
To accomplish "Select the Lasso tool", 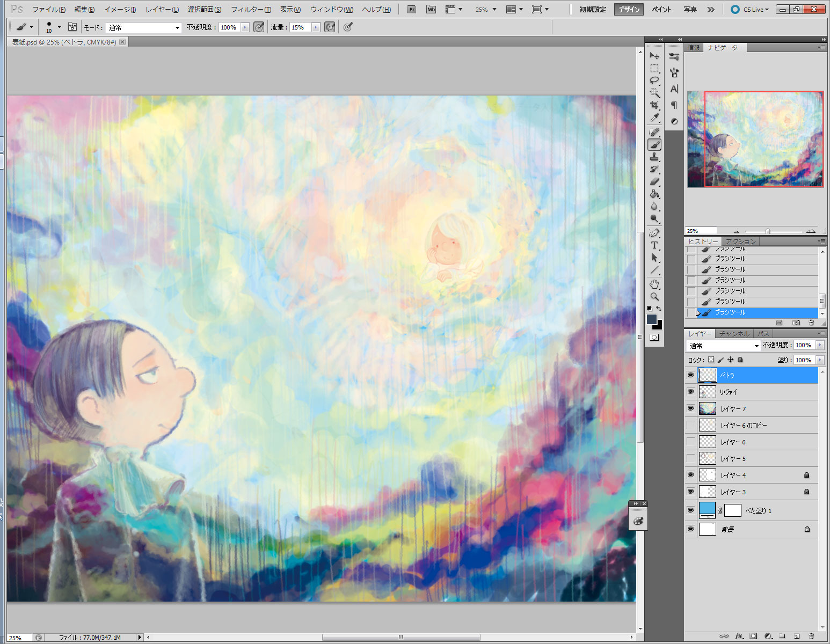I will point(654,80).
